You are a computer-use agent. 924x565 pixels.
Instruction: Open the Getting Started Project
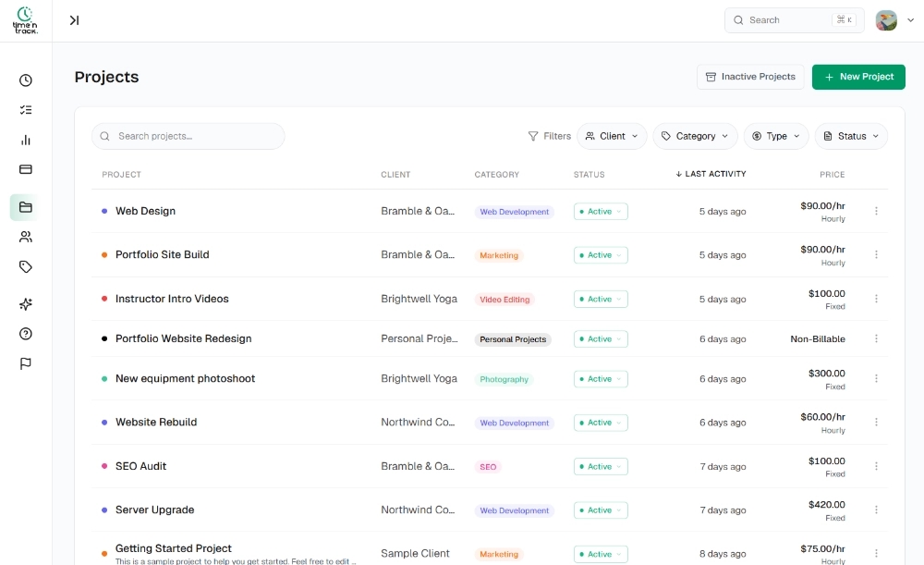pyautogui.click(x=174, y=548)
